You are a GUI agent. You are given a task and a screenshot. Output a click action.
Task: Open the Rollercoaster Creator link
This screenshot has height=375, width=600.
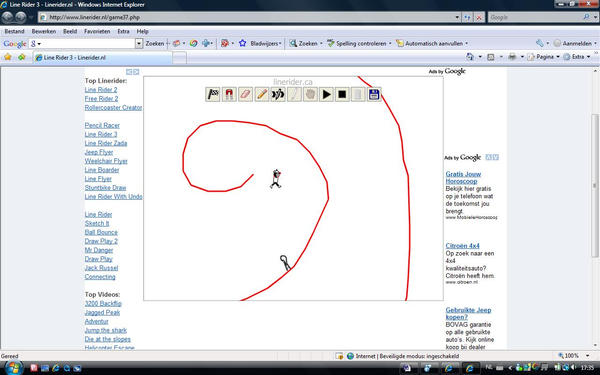tap(113, 108)
